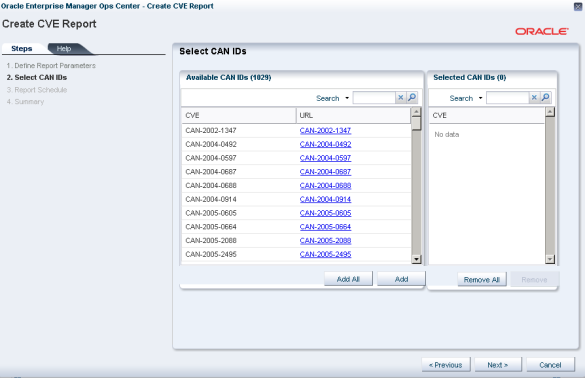Open the CAN-2005-0664 URL link

(325, 227)
